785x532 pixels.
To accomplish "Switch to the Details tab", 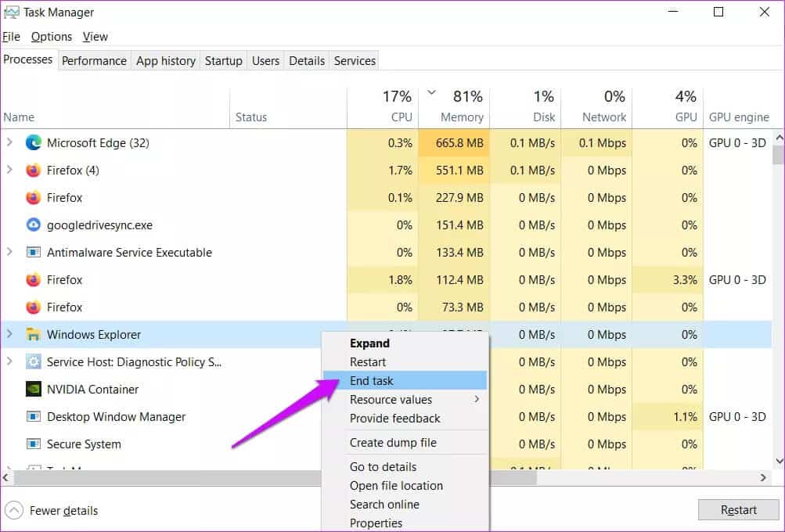I will point(307,60).
